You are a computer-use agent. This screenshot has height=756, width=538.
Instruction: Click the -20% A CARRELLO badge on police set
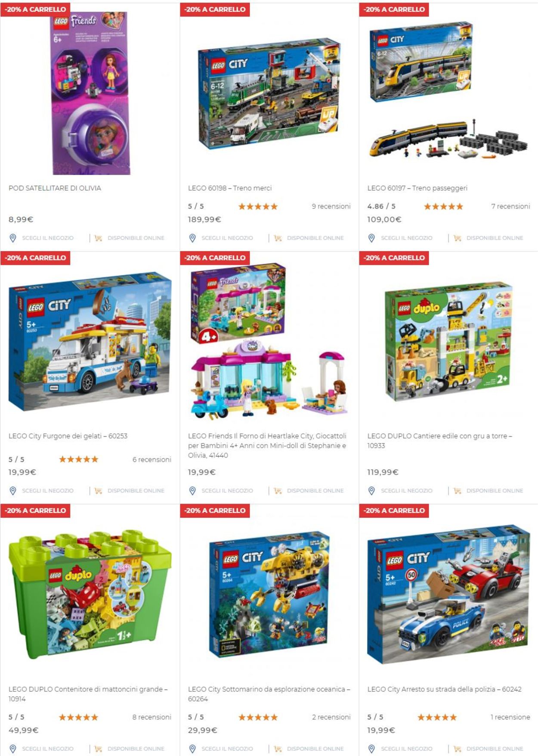(394, 510)
